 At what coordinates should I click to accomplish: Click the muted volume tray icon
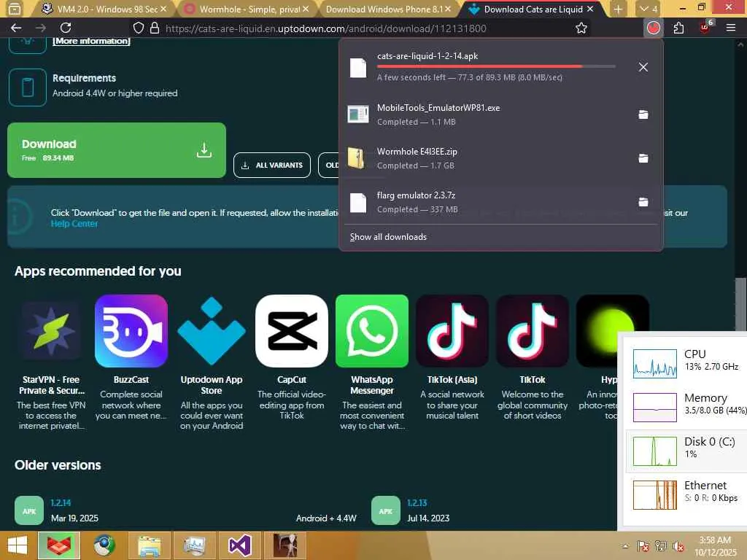point(678,546)
